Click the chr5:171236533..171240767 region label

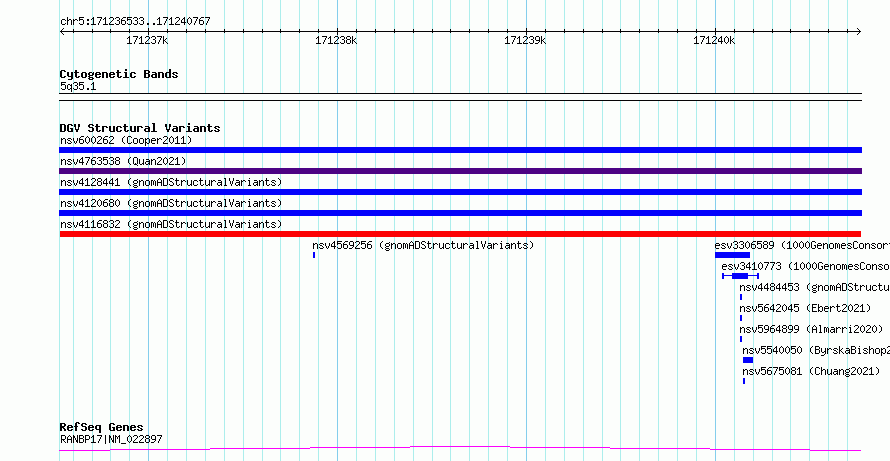pos(135,22)
